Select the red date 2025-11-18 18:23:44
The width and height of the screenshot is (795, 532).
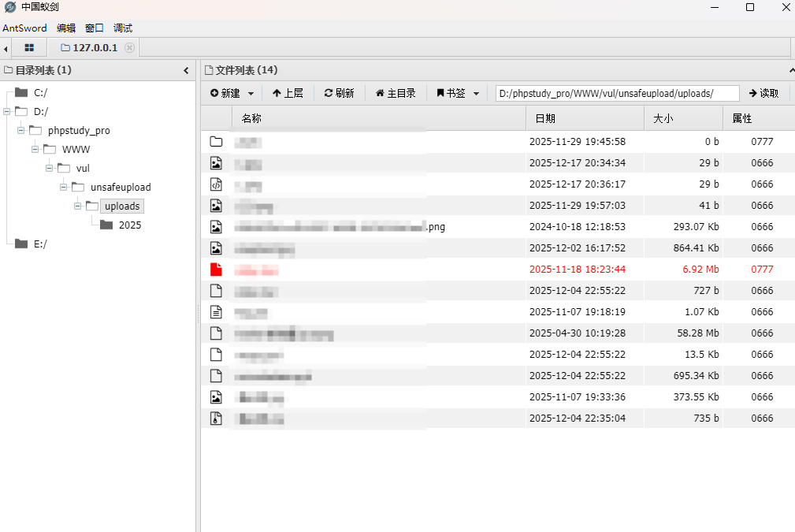[x=578, y=270]
